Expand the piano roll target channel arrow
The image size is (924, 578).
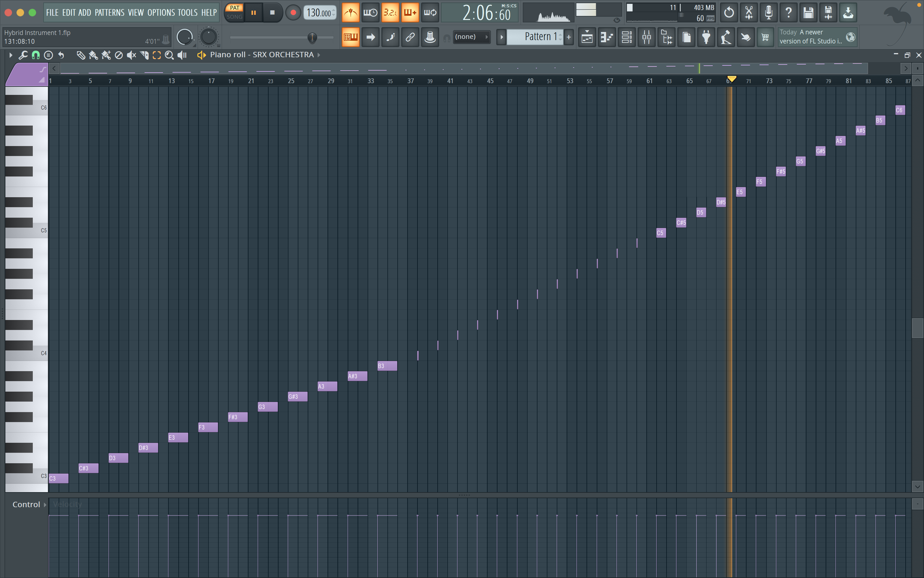[x=319, y=55]
